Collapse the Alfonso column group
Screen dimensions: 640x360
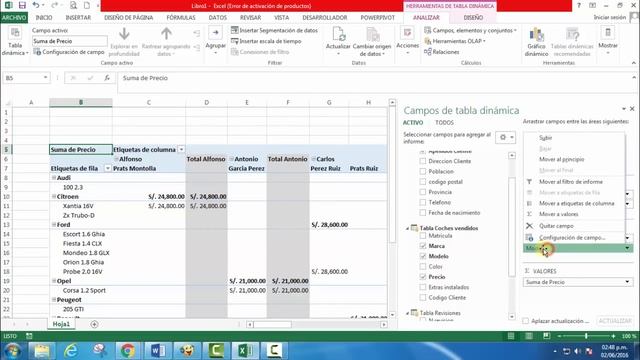116,159
